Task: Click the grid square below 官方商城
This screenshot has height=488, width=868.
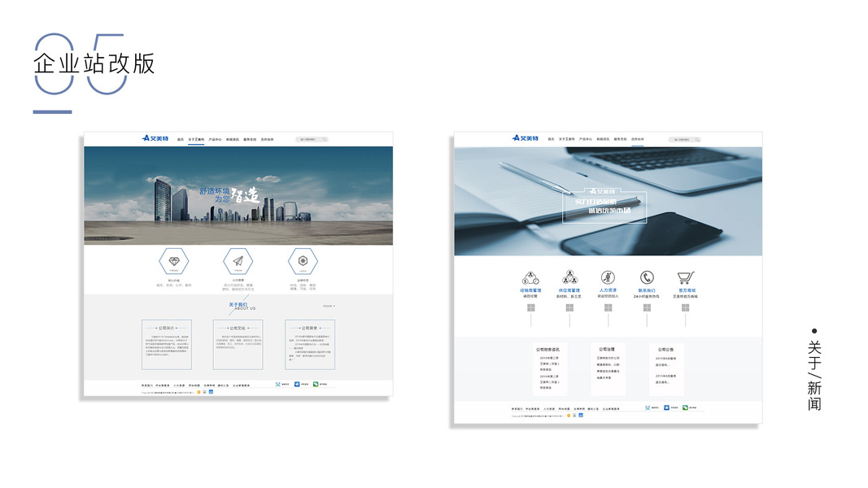Action: coord(685,307)
